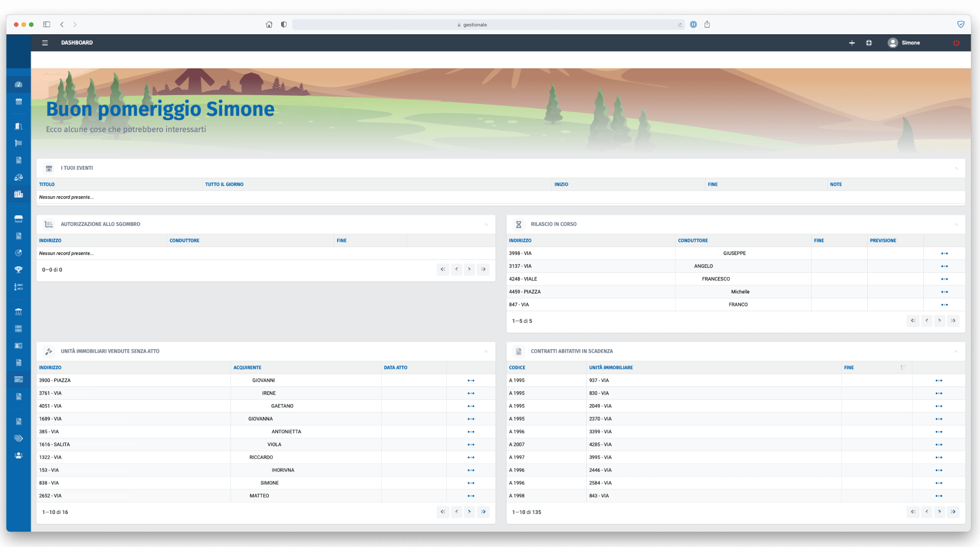Reload the page from address bar
Image resolution: width=980 pixels, height=547 pixels.
point(680,25)
